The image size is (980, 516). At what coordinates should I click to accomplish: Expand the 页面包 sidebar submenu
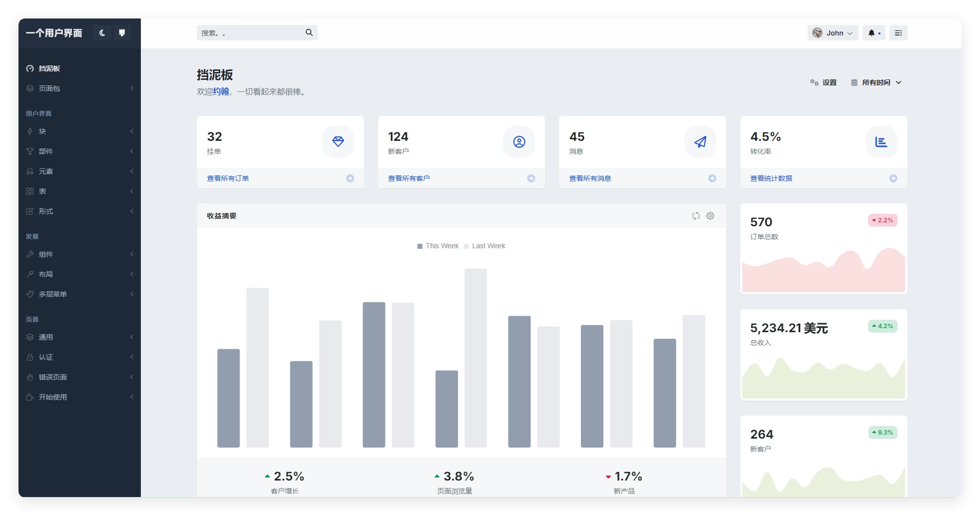point(80,88)
